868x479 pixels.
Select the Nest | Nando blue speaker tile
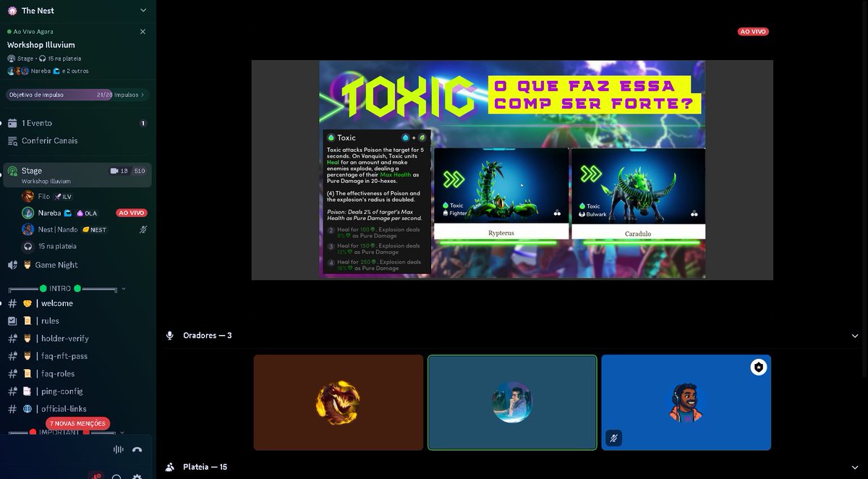pos(686,402)
